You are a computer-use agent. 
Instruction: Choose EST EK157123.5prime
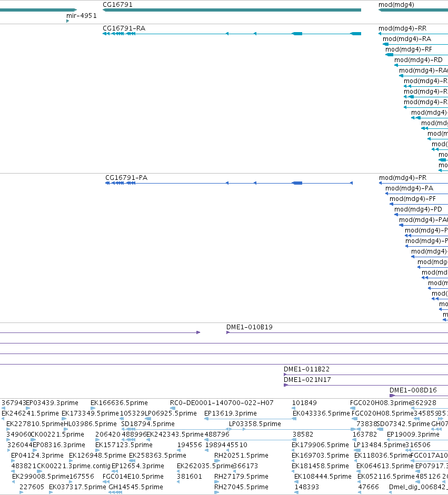(x=124, y=445)
